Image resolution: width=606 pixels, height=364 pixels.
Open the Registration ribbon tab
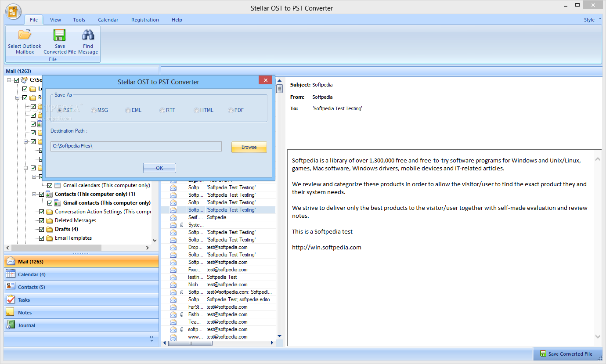[x=145, y=20]
